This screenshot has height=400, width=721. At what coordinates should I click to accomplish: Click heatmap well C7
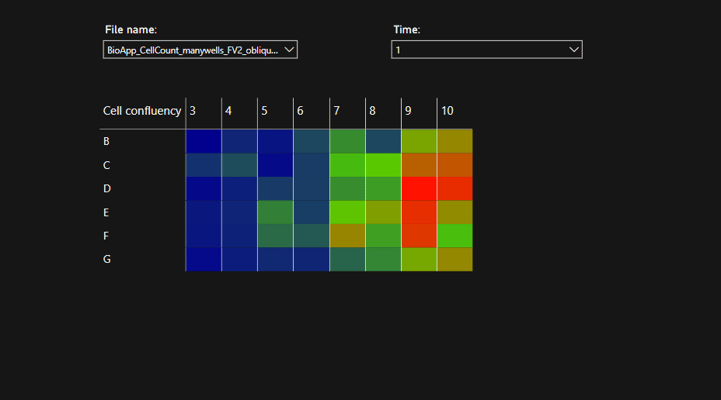click(x=347, y=165)
